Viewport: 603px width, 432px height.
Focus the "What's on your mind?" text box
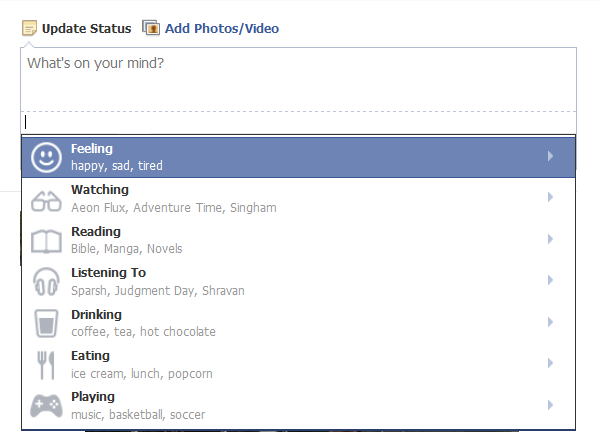pos(298,80)
